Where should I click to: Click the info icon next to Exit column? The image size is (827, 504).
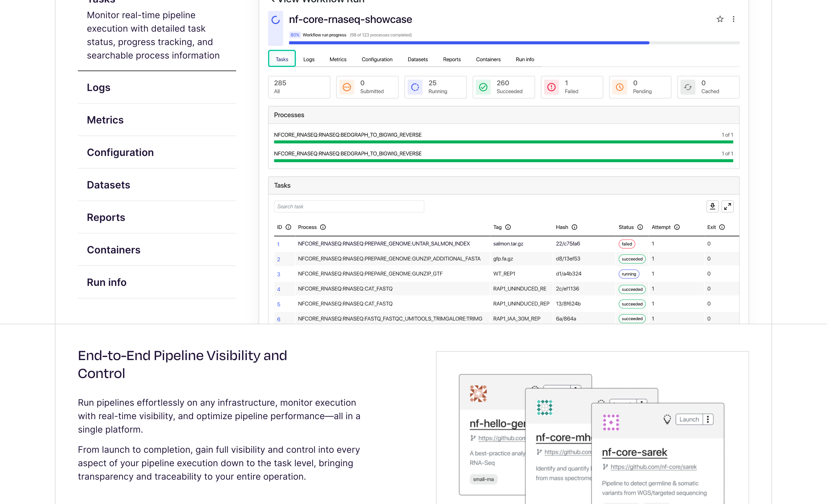722,227
